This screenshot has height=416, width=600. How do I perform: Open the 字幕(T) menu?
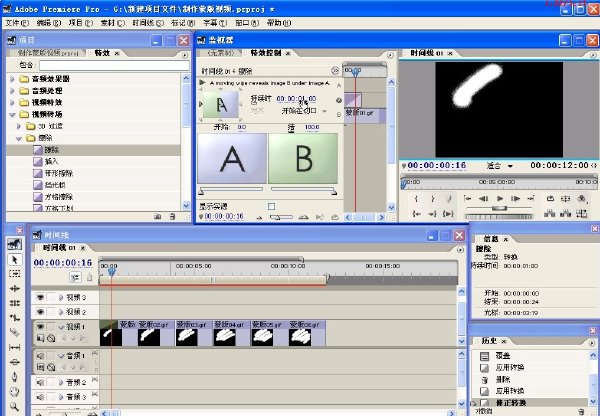tap(215, 23)
